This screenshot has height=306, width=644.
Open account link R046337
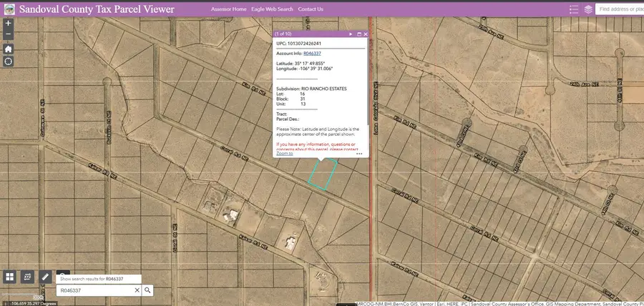(x=312, y=54)
